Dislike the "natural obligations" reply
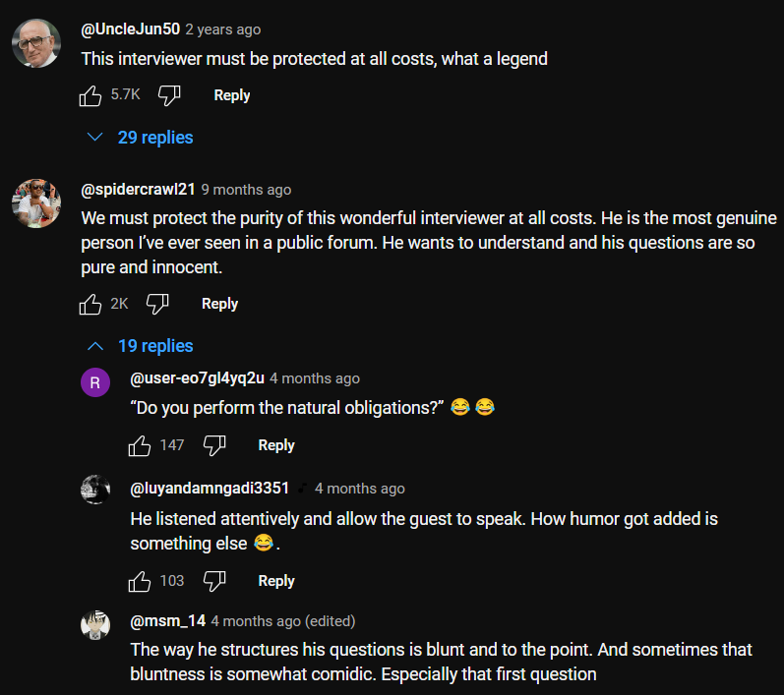The image size is (784, 695). (x=214, y=445)
